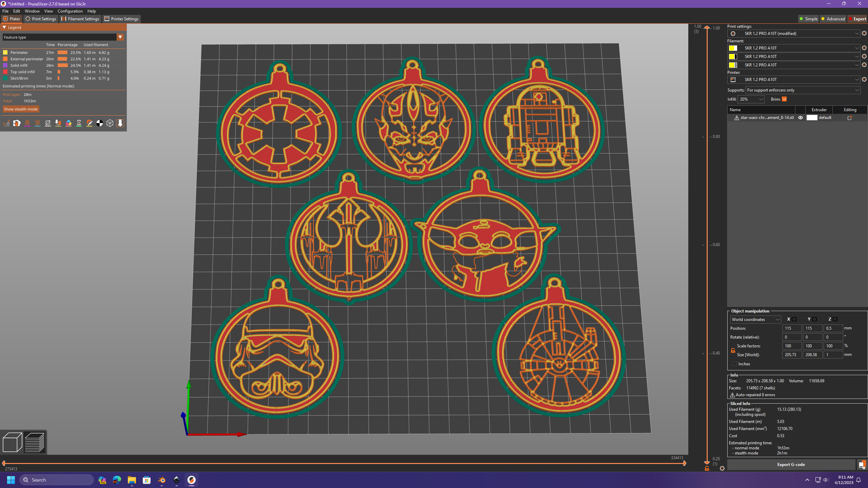The width and height of the screenshot is (868, 488).
Task: Open first Filament preset dropdown
Action: point(793,48)
